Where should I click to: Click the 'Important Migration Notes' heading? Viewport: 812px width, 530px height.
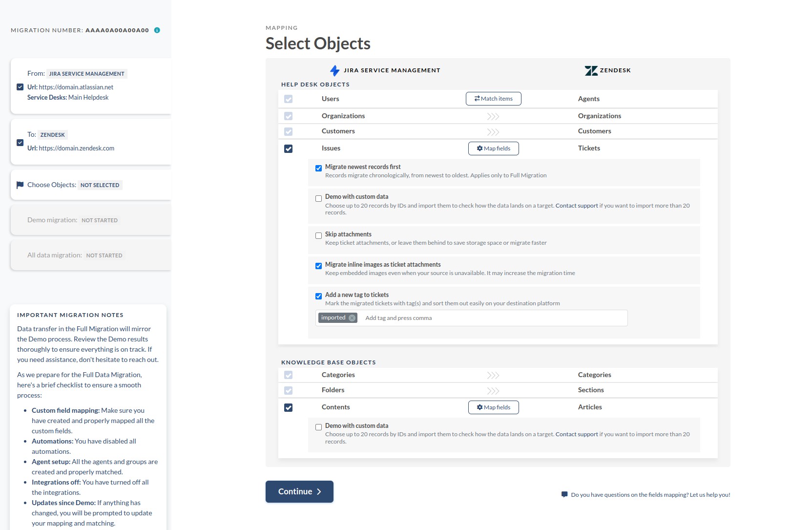click(x=70, y=315)
